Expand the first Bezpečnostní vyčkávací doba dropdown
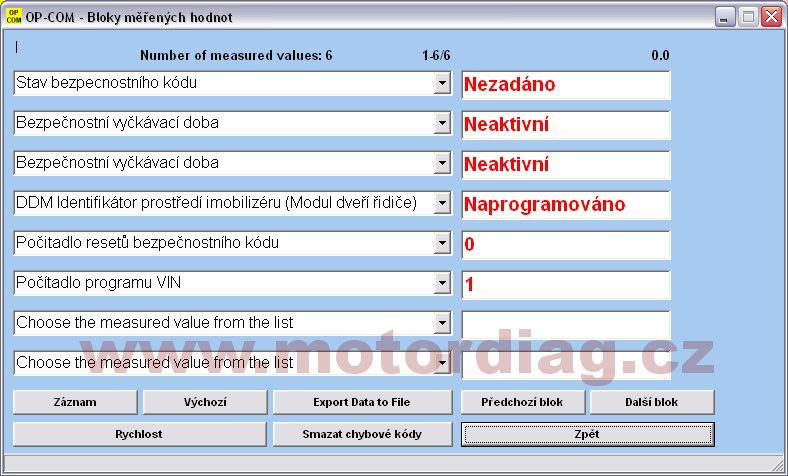The image size is (788, 476). (x=442, y=124)
